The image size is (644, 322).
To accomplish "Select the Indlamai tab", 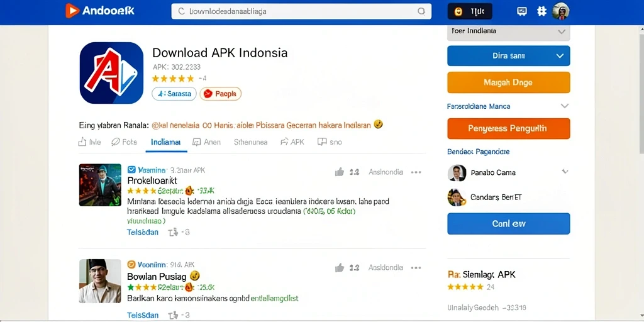I will pyautogui.click(x=166, y=142).
